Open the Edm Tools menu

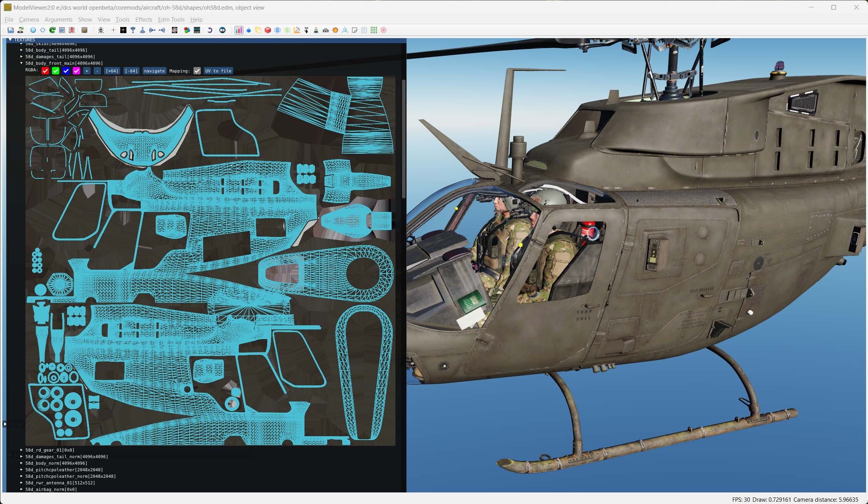click(171, 20)
